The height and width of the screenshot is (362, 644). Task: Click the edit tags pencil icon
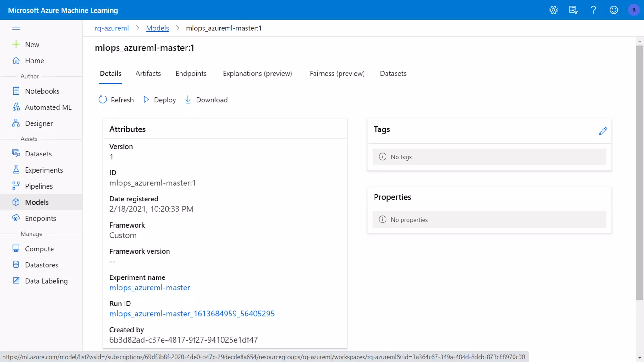tap(602, 131)
